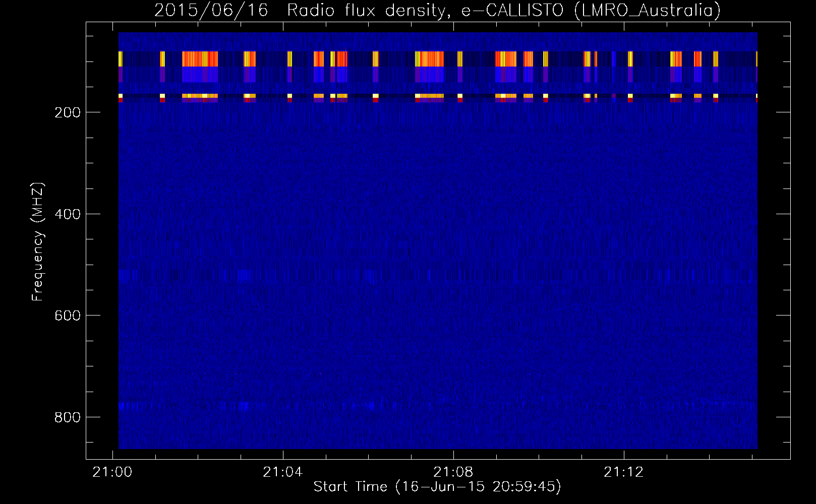The image size is (816, 504).
Task: Click the 21:08 time tick label
Action: click(x=453, y=472)
